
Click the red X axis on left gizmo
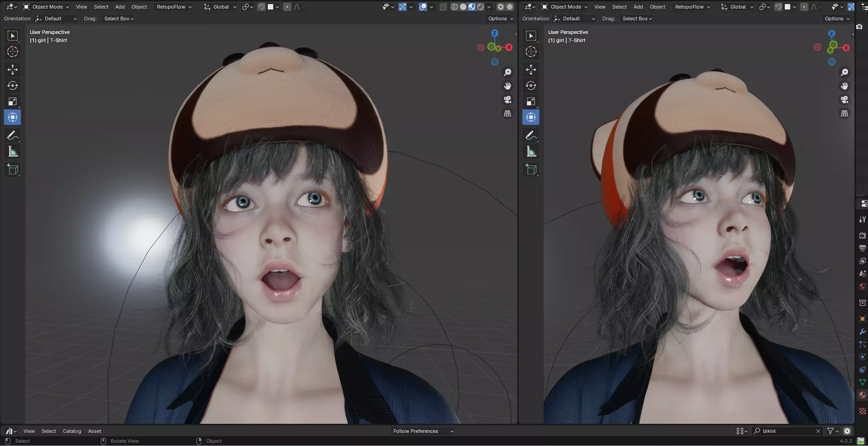tap(509, 47)
